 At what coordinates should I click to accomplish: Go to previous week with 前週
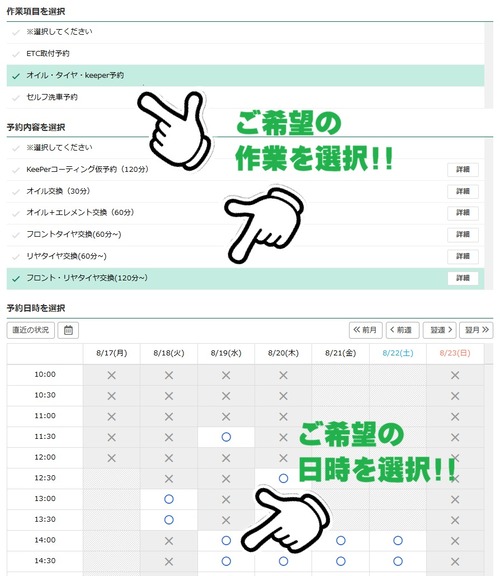(x=402, y=330)
